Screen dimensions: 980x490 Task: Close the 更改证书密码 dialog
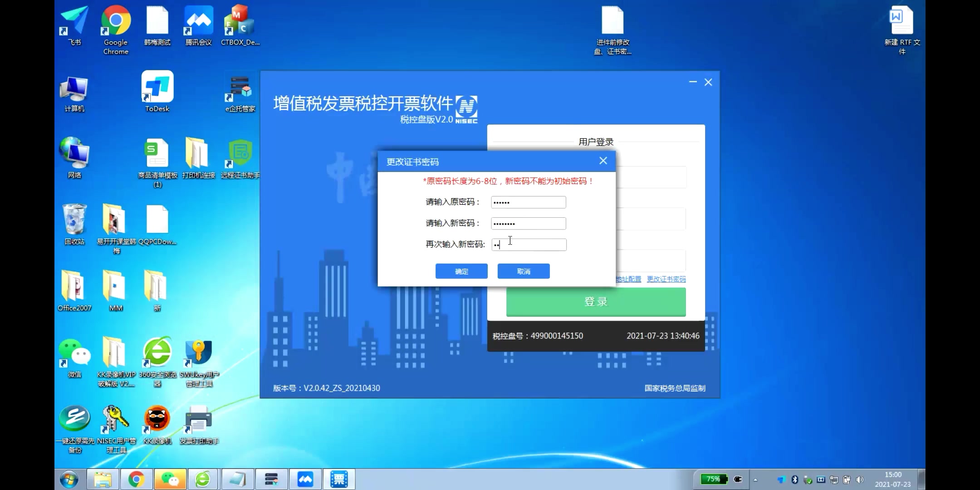coord(603,161)
